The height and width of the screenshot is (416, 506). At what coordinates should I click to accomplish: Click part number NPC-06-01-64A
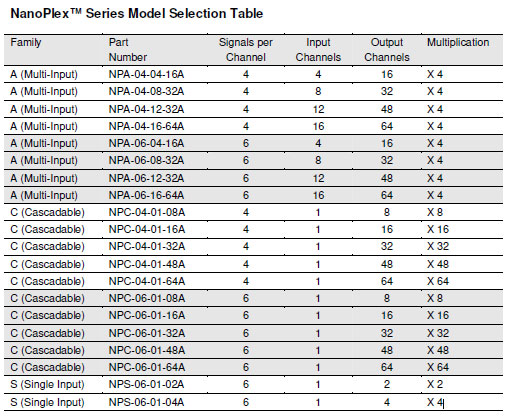click(147, 367)
